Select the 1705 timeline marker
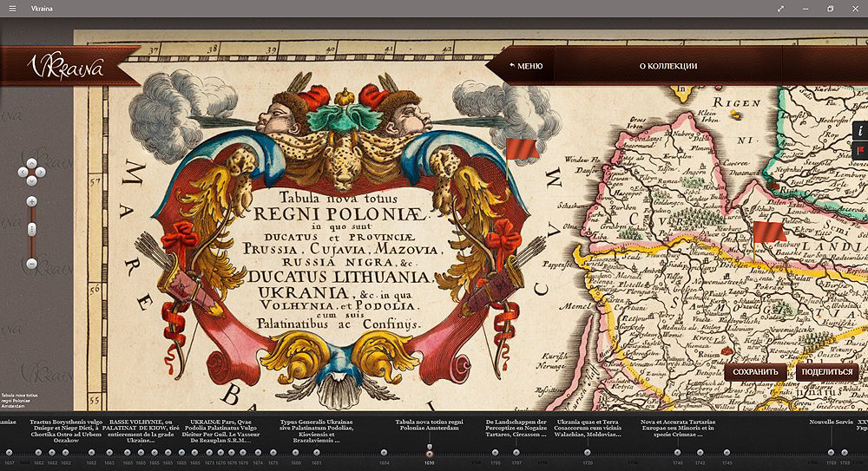This screenshot has width=868, height=471. [x=496, y=453]
